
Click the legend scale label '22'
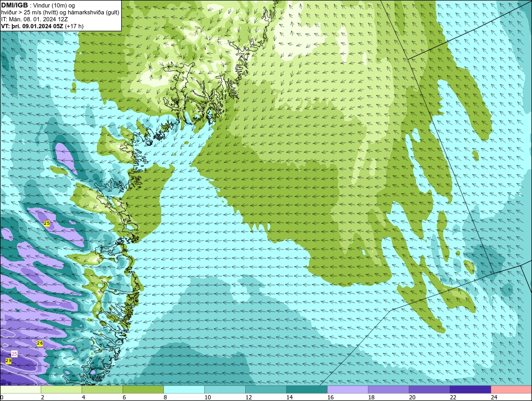pyautogui.click(x=453, y=397)
